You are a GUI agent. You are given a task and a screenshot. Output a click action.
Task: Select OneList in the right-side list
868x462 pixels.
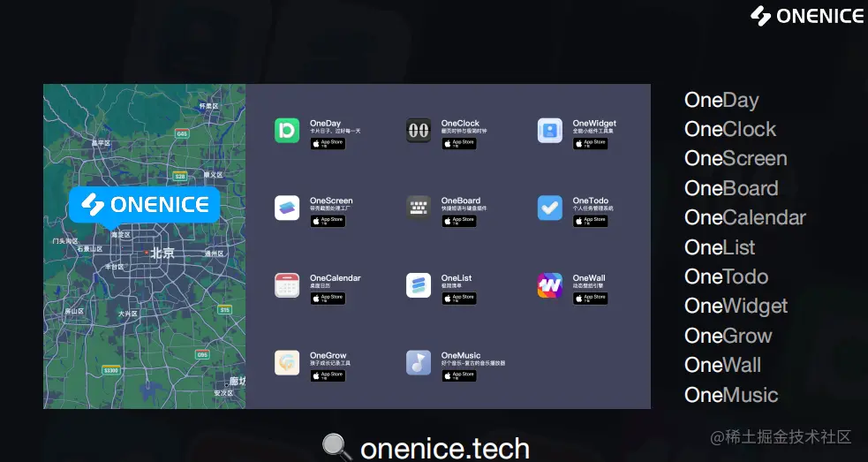coord(720,247)
